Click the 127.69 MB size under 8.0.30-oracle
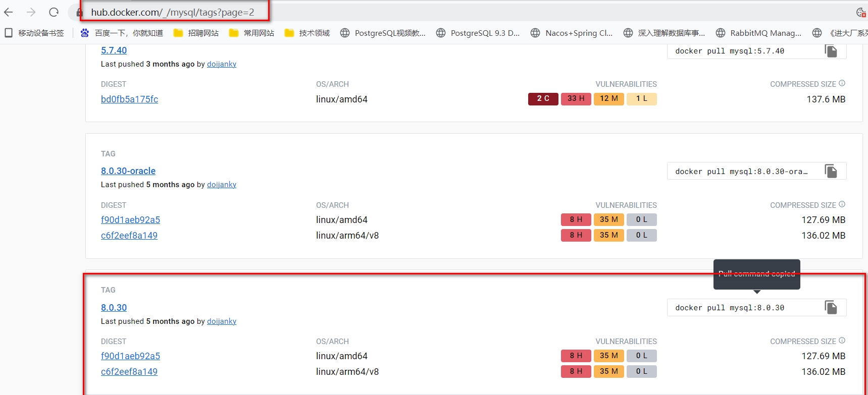Screen dimensions: 868x395 click(x=824, y=220)
